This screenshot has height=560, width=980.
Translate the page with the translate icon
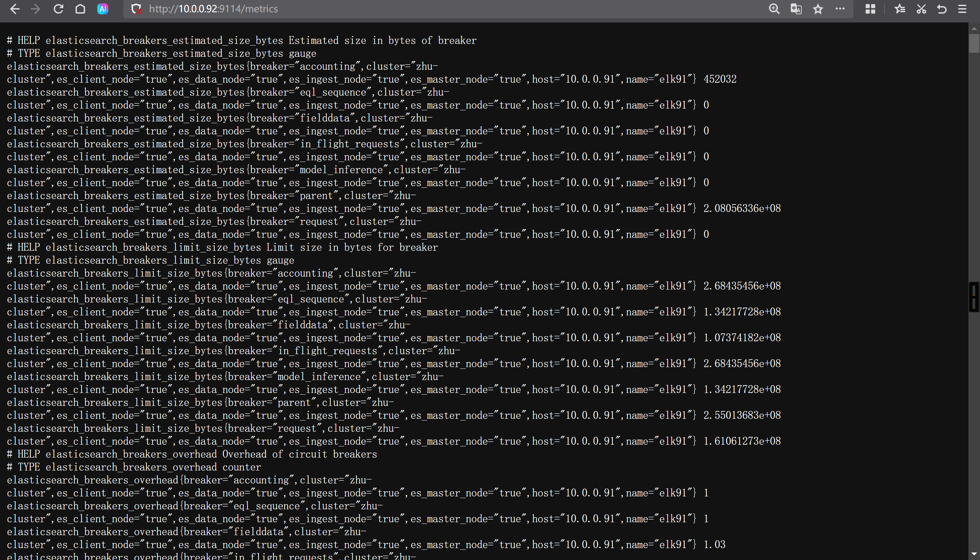pyautogui.click(x=796, y=9)
